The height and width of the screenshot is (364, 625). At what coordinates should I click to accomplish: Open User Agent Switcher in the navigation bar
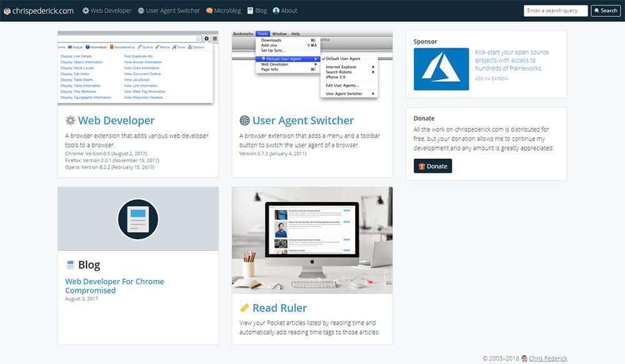[x=169, y=11]
